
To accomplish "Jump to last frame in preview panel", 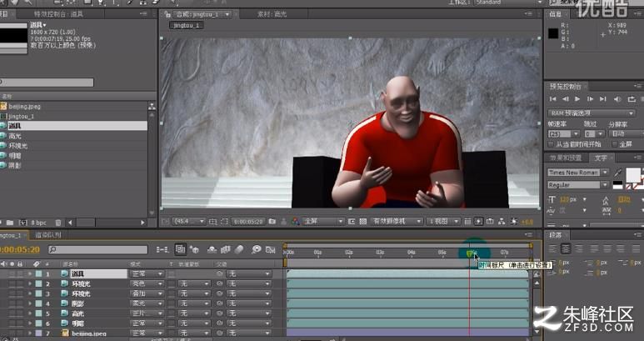I will [x=602, y=99].
